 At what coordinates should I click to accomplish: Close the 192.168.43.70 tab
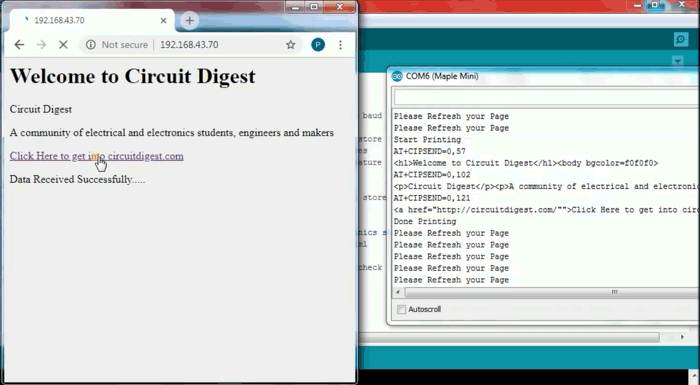click(x=163, y=21)
